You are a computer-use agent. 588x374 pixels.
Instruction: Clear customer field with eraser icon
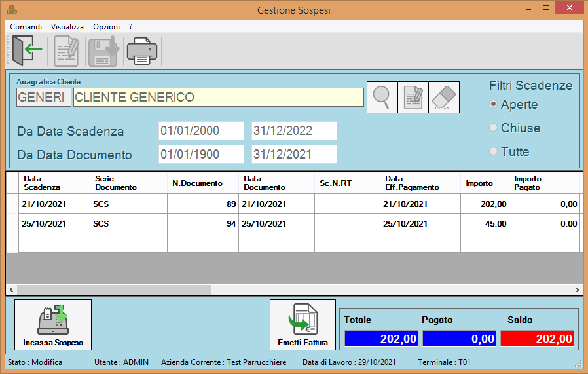444,98
